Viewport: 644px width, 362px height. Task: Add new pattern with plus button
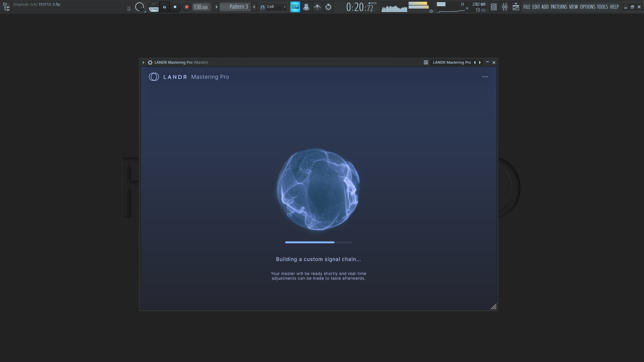[254, 7]
